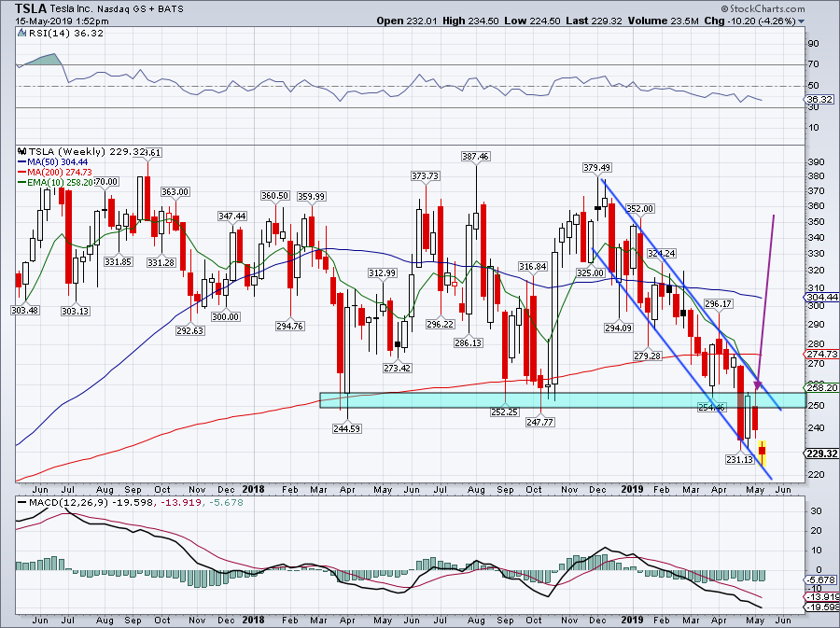
Task: Select the 'Tesla Inc.' company name
Action: 71,9
